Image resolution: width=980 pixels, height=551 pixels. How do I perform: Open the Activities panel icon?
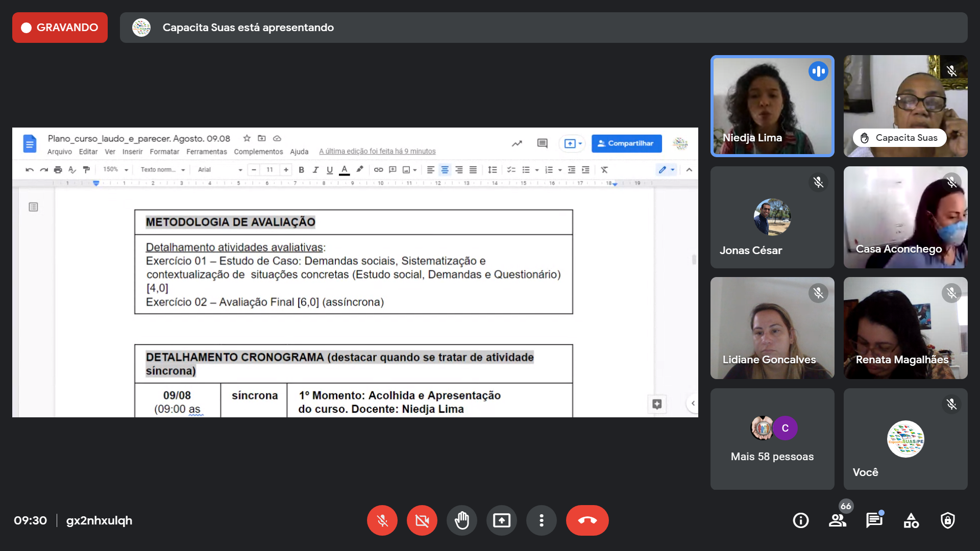point(911,520)
